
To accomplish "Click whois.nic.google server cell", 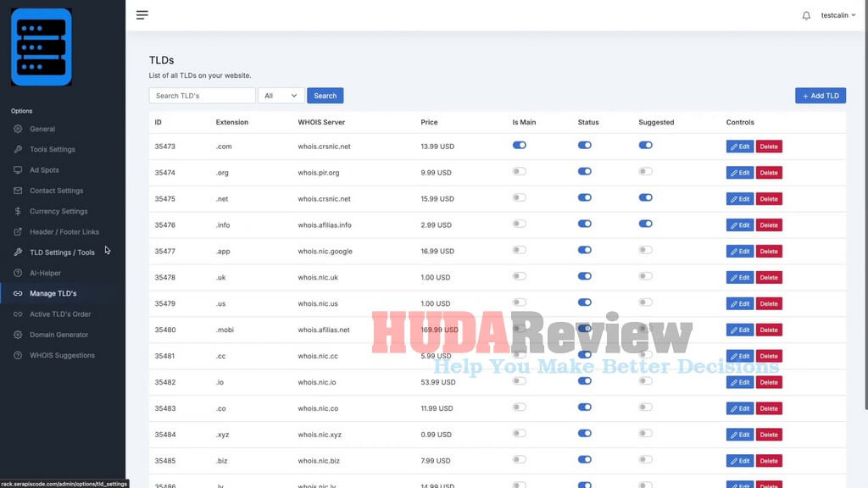I will click(x=325, y=251).
